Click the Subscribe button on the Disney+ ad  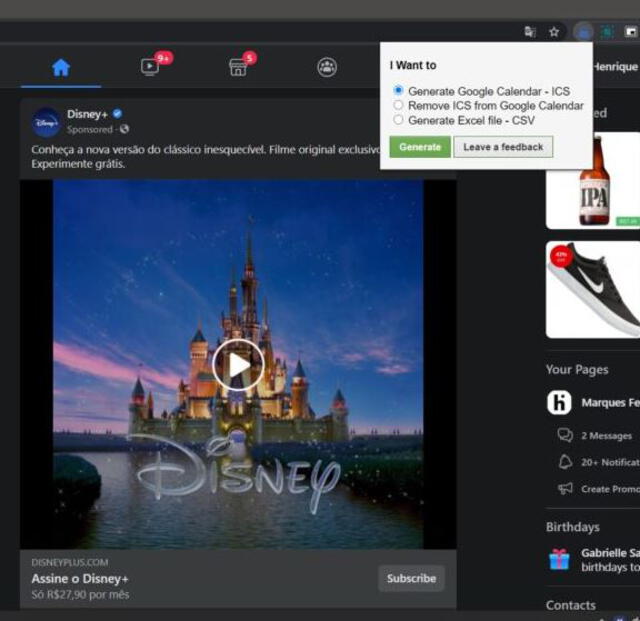coord(411,578)
